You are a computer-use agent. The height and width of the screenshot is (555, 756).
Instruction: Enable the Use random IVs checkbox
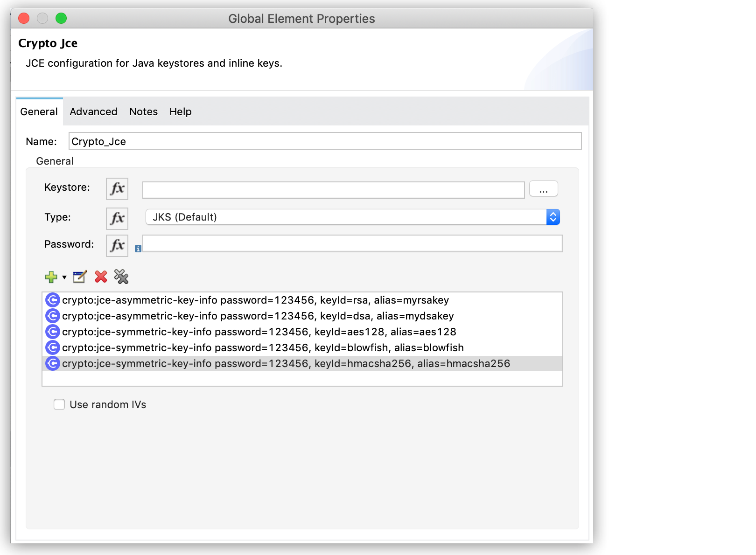59,404
